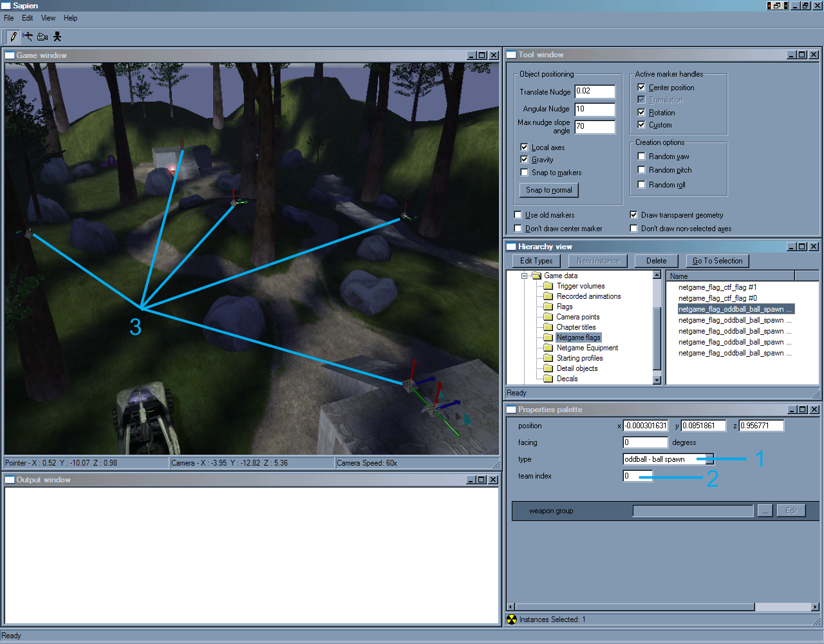This screenshot has width=824, height=644.
Task: Click the position y value field
Action: tap(704, 426)
